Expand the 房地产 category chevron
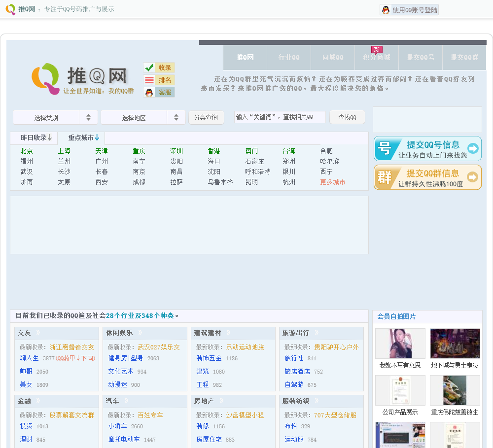This screenshot has width=493, height=448. pos(221,400)
